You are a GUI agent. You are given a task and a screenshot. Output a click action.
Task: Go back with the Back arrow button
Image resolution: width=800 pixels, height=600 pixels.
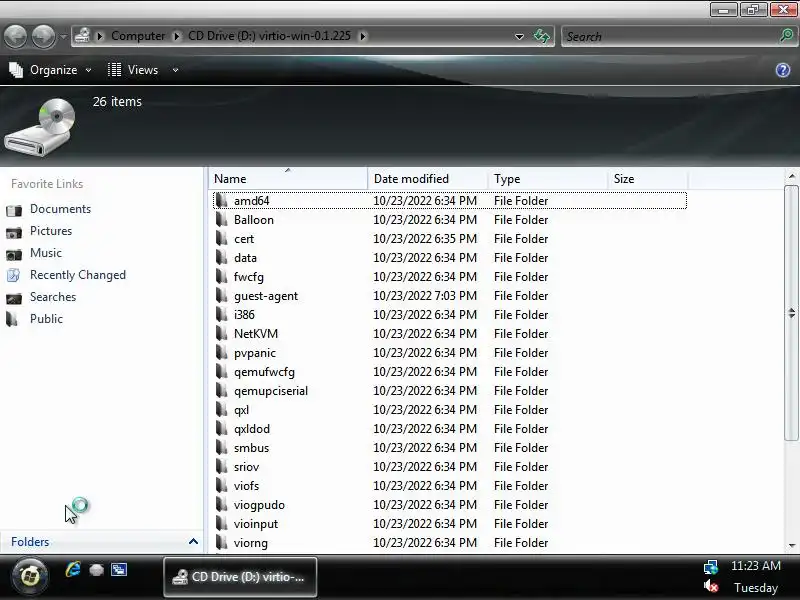point(15,36)
